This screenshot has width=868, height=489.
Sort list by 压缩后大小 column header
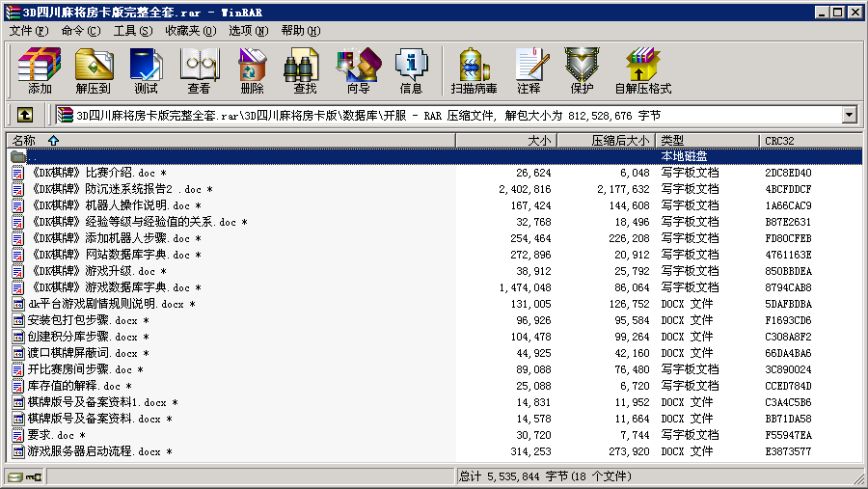point(619,141)
